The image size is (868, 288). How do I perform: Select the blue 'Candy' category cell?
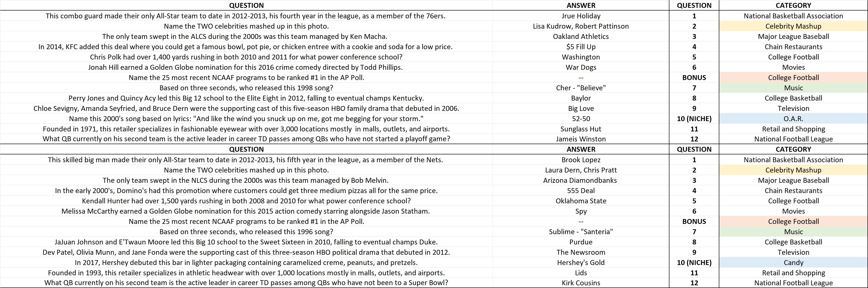coord(793,262)
